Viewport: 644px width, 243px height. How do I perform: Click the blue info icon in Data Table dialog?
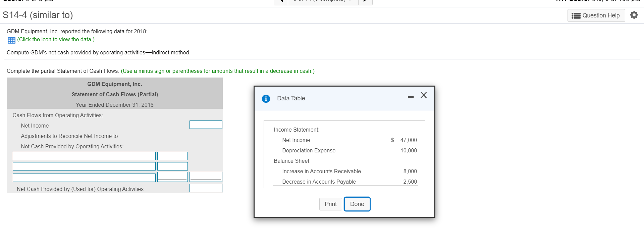pyautogui.click(x=266, y=99)
